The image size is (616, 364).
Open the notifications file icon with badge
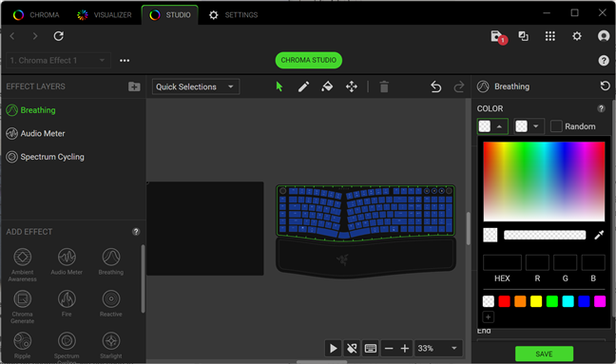(498, 37)
